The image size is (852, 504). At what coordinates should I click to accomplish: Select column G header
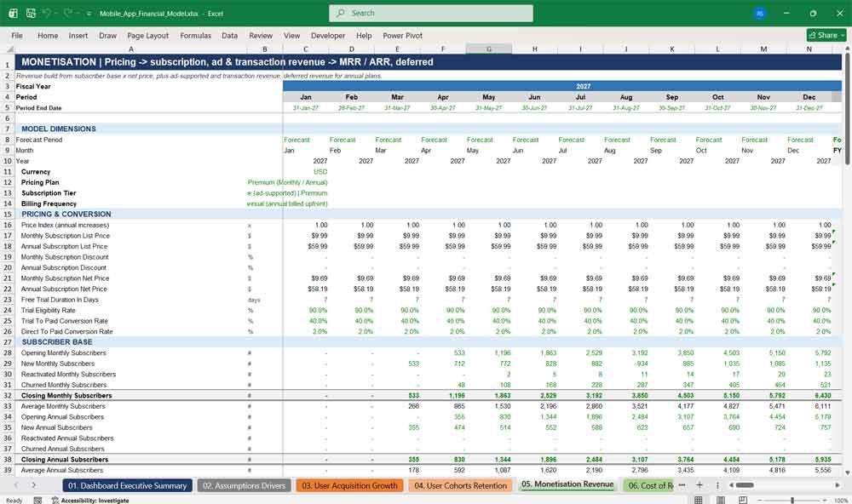click(488, 49)
